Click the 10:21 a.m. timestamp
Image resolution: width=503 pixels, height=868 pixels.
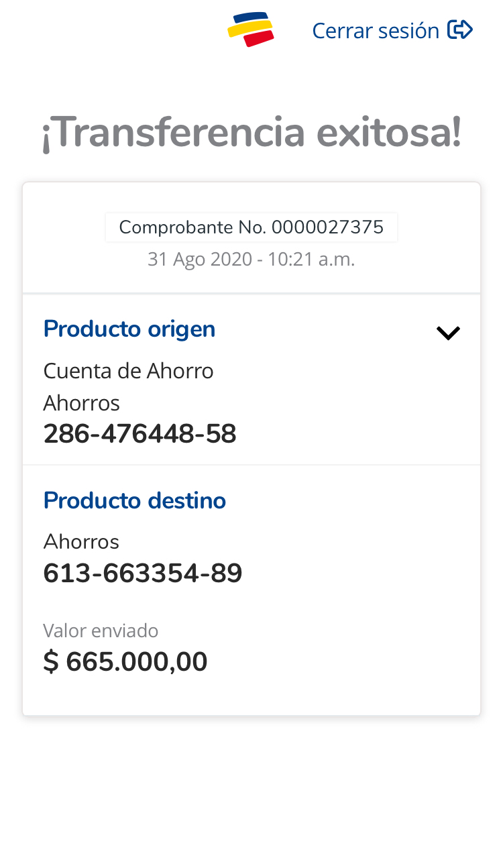[311, 260]
